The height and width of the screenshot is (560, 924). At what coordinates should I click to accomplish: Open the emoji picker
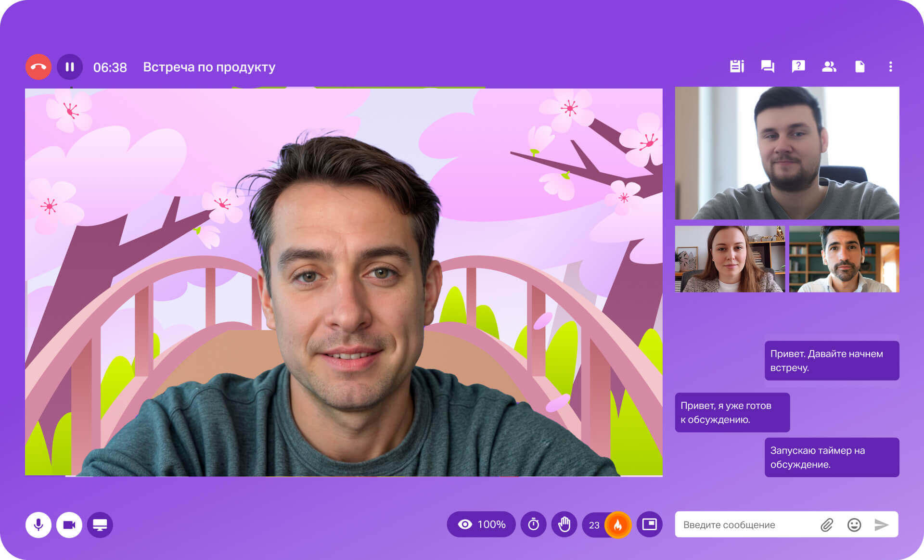click(x=854, y=525)
